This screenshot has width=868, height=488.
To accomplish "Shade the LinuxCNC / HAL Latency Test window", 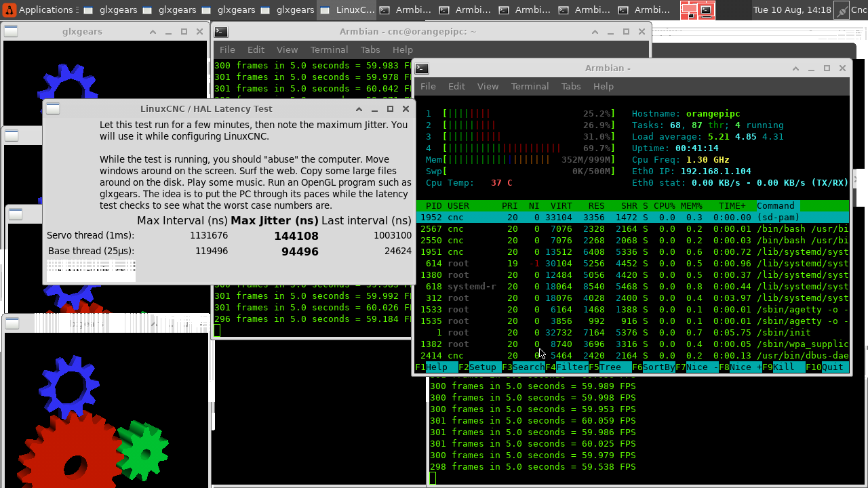I will coord(359,109).
